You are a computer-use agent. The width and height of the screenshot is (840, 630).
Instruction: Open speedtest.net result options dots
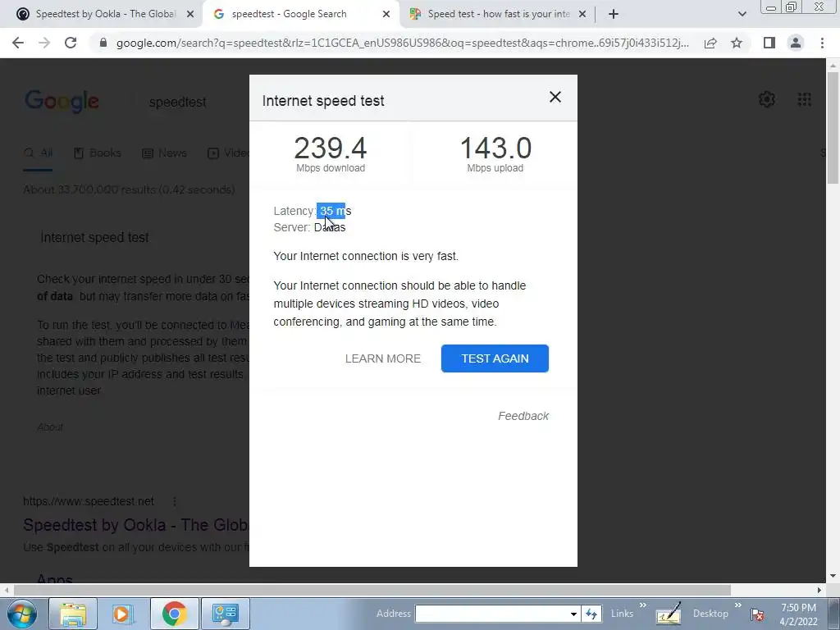175,501
